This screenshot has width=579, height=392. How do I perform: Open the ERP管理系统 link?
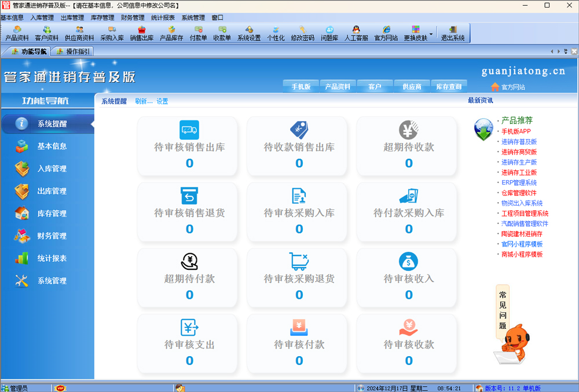pos(519,183)
